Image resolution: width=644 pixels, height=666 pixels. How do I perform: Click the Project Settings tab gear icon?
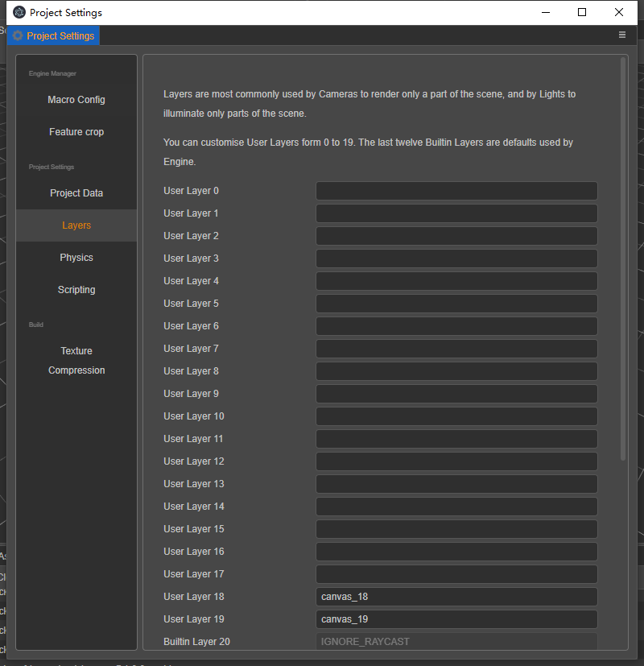(x=18, y=36)
